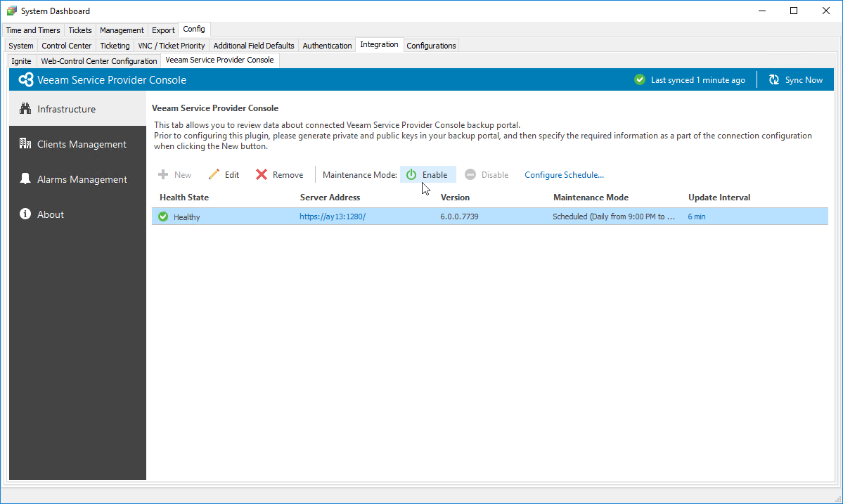
Task: Click the 6 min update interval value
Action: pos(696,217)
